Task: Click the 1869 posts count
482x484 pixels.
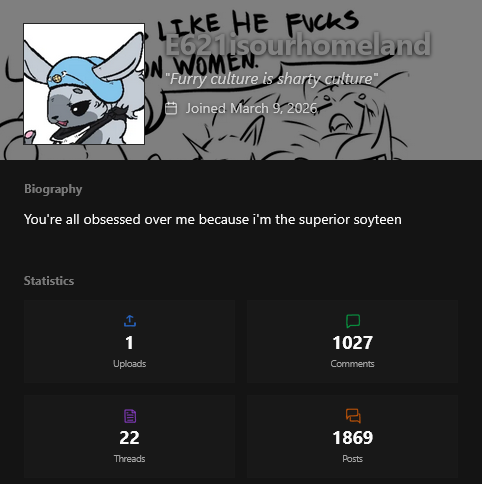Action: coord(353,438)
